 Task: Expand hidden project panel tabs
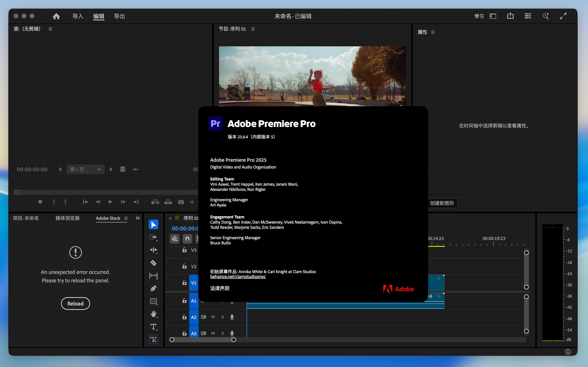click(x=138, y=218)
